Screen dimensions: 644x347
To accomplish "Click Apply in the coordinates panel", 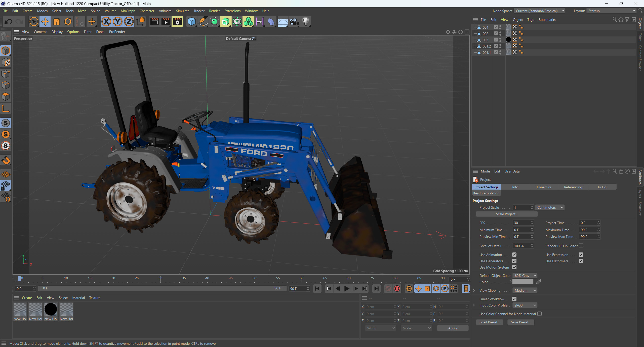I will point(453,328).
